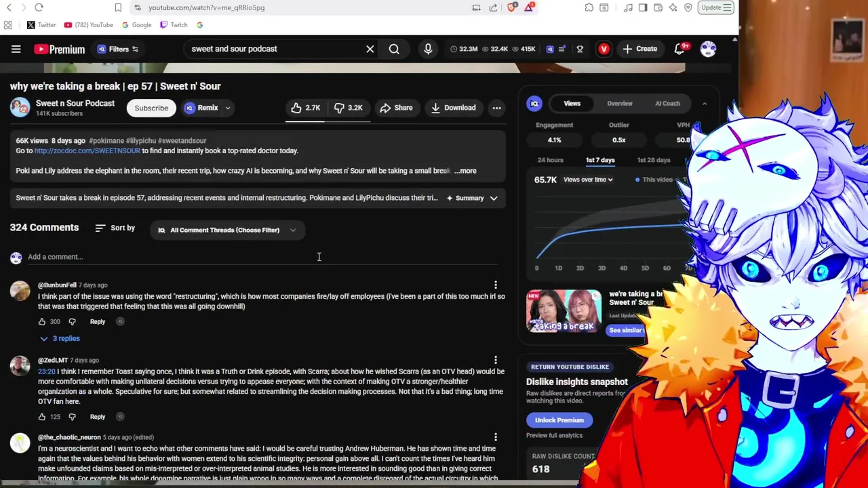Viewport: 868px width, 488px height.
Task: Click the Add a comment field
Action: (x=262, y=257)
